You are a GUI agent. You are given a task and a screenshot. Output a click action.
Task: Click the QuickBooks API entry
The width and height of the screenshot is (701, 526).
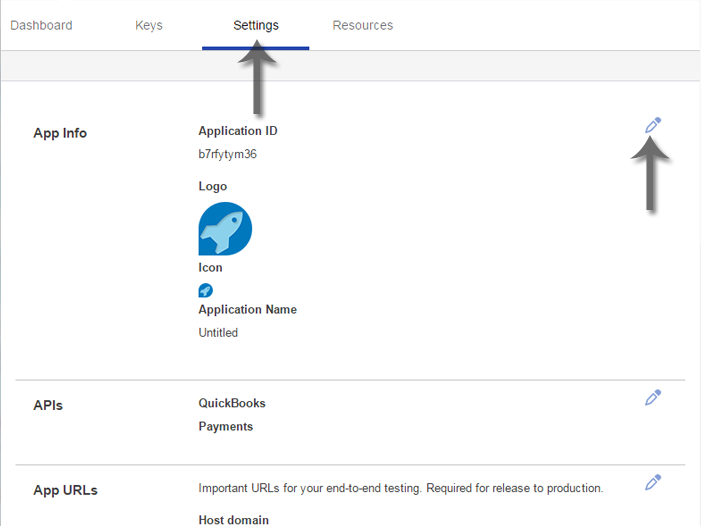click(232, 403)
